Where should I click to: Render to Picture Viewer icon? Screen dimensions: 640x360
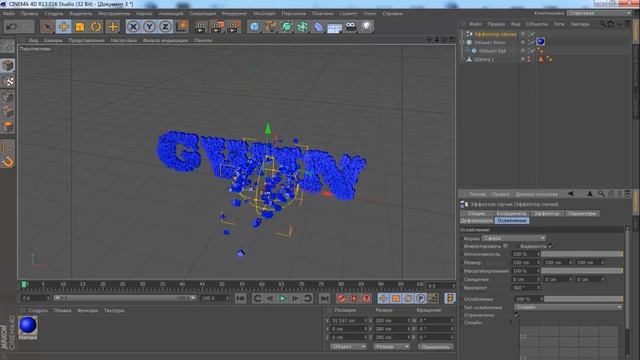click(217, 27)
